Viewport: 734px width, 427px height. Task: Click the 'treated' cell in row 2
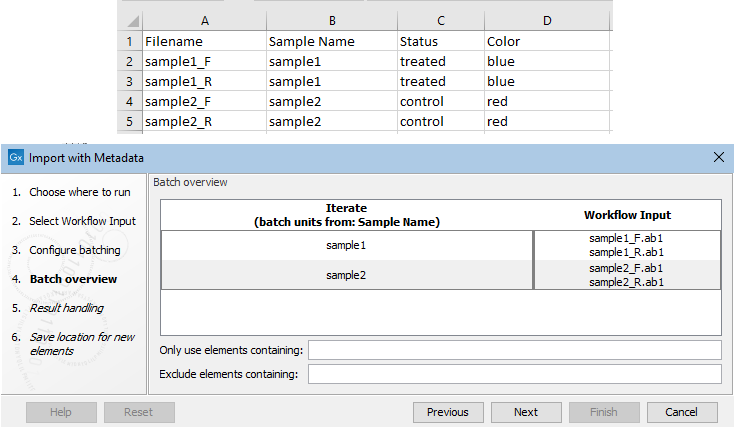click(x=422, y=62)
